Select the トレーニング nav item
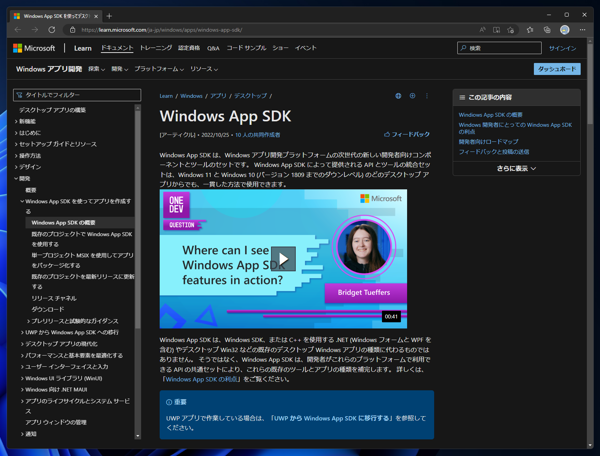Screen dimensions: 600x456 point(156,48)
